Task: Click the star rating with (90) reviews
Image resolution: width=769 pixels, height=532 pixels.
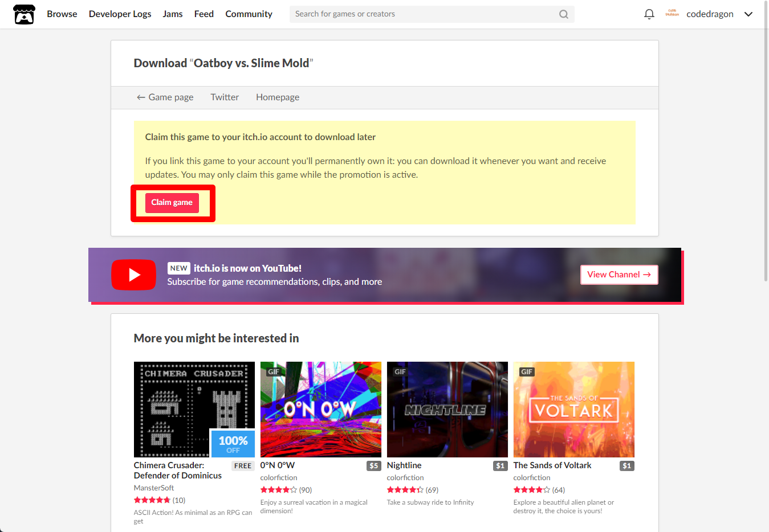Action: 279,490
